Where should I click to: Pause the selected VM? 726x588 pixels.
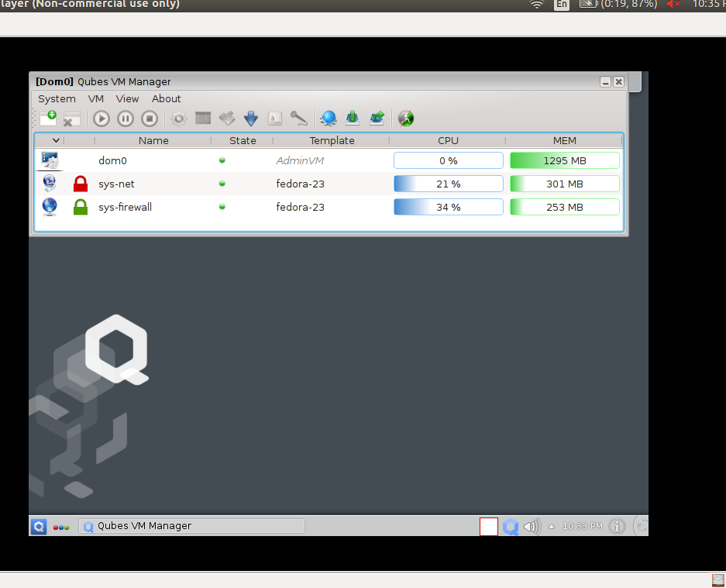coord(125,118)
